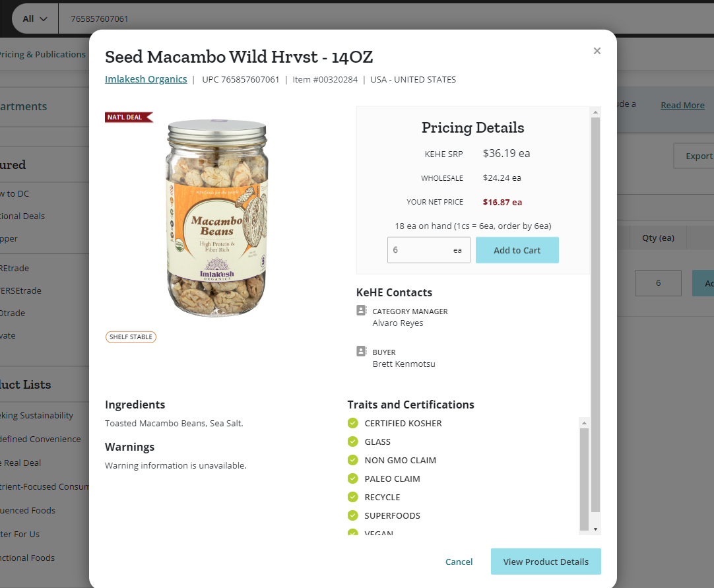The height and width of the screenshot is (588, 714).
Task: Open the All search category dropdown
Action: (x=35, y=18)
